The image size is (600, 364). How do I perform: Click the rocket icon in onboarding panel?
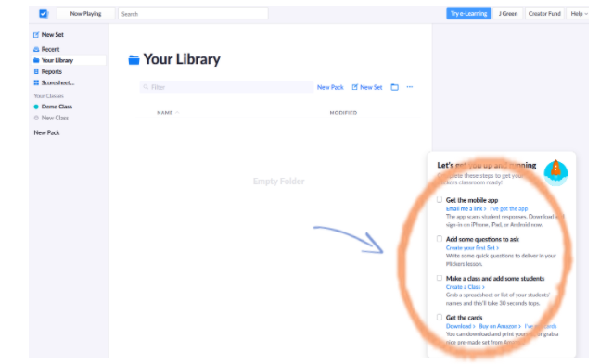pos(555,173)
